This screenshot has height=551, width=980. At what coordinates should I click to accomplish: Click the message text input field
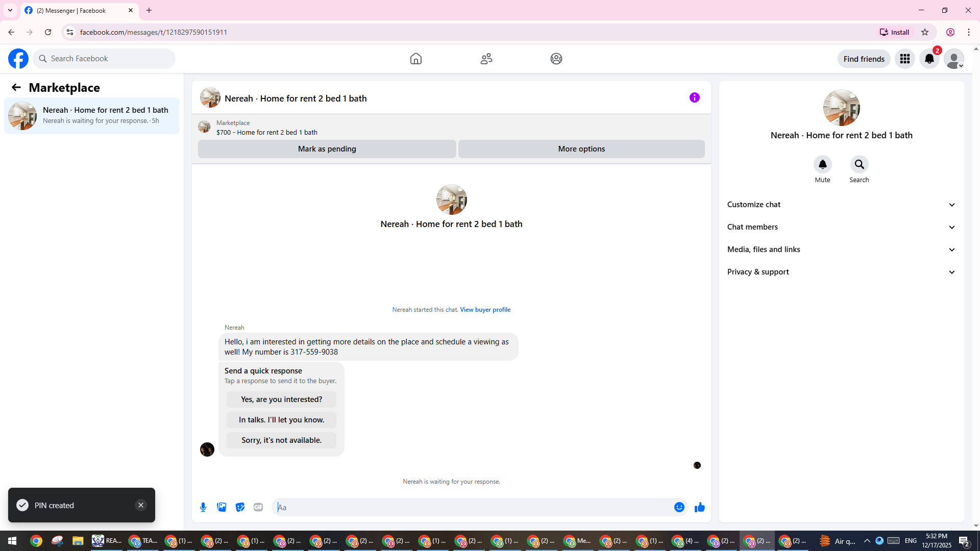pyautogui.click(x=472, y=507)
